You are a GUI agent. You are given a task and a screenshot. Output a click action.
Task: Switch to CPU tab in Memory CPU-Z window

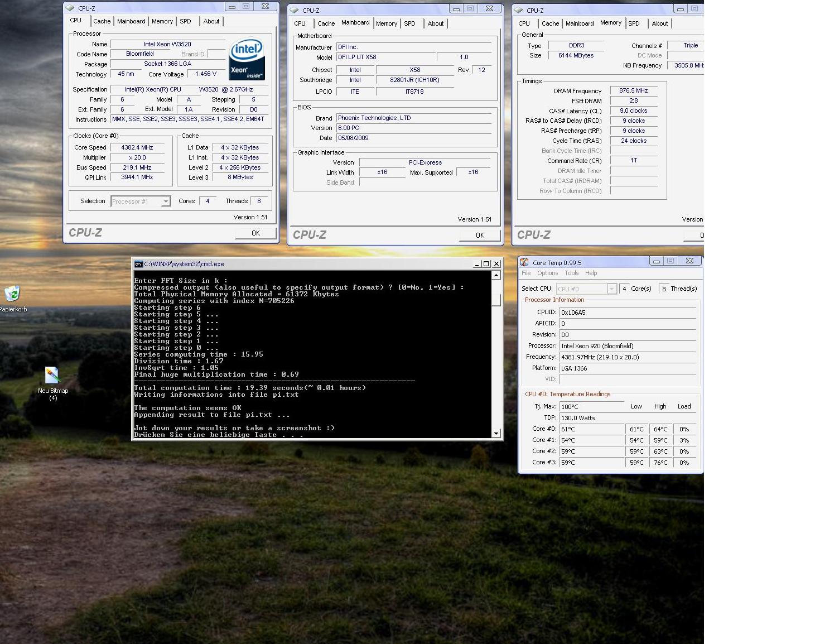coord(524,23)
